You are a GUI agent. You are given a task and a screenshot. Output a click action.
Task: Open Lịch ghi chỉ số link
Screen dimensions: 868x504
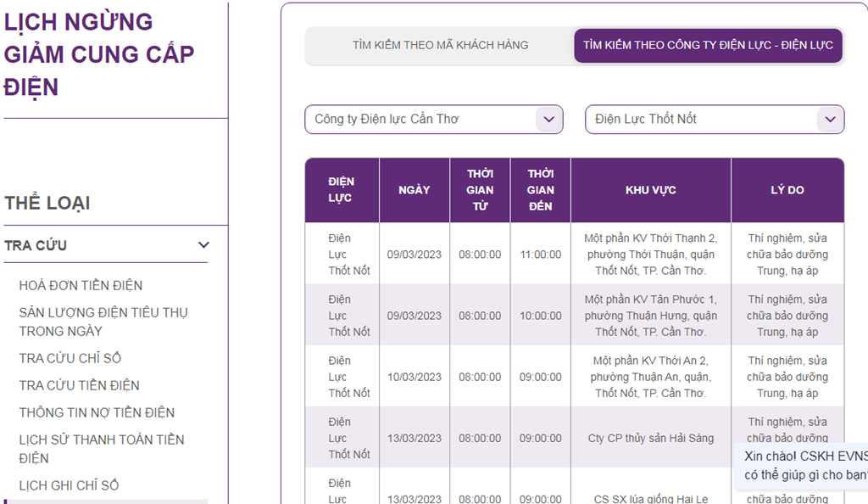(x=69, y=485)
